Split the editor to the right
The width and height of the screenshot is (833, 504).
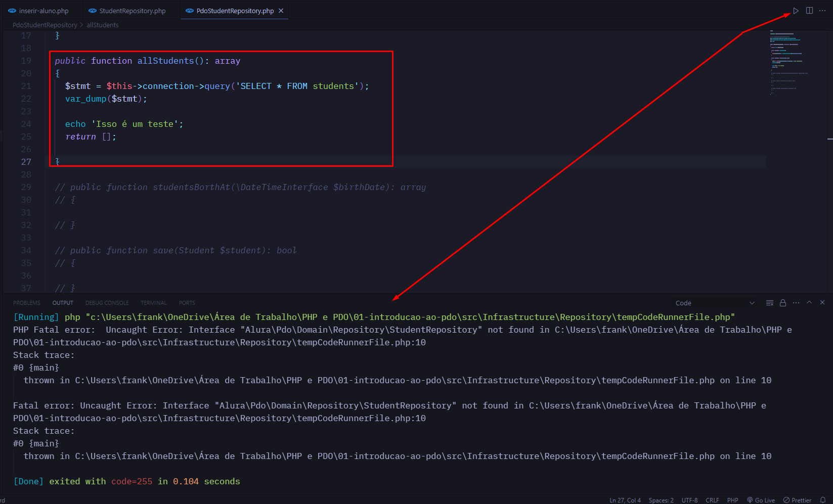pos(809,11)
